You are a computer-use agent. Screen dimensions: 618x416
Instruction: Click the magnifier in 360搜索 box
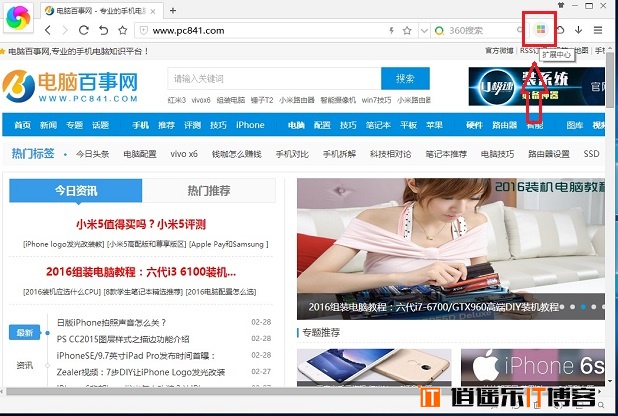pyautogui.click(x=520, y=30)
